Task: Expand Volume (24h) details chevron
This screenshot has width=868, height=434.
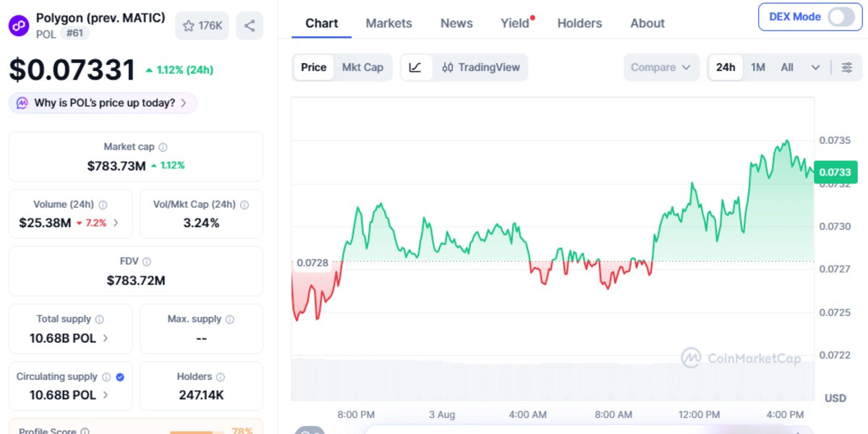Action: pos(116,223)
